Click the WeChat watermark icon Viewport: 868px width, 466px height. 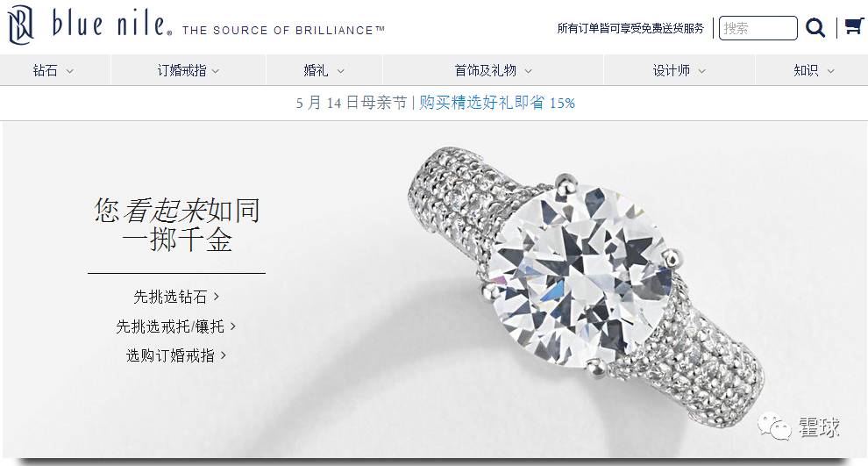tap(774, 427)
